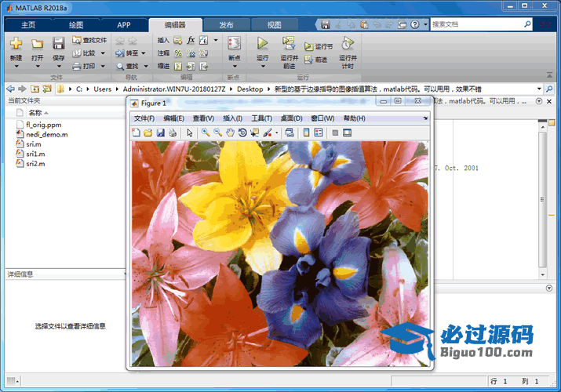
Task: Click the Print icon in the Figure toolbar
Action: [x=173, y=133]
